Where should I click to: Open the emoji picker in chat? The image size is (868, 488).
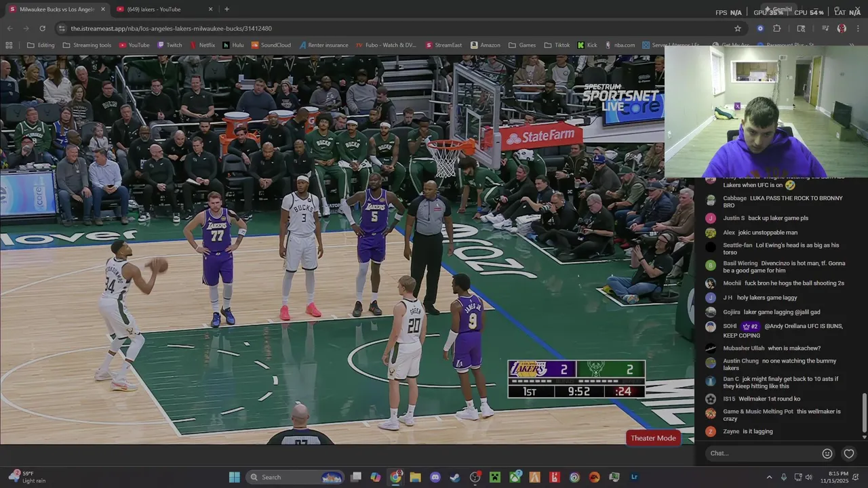(827, 453)
